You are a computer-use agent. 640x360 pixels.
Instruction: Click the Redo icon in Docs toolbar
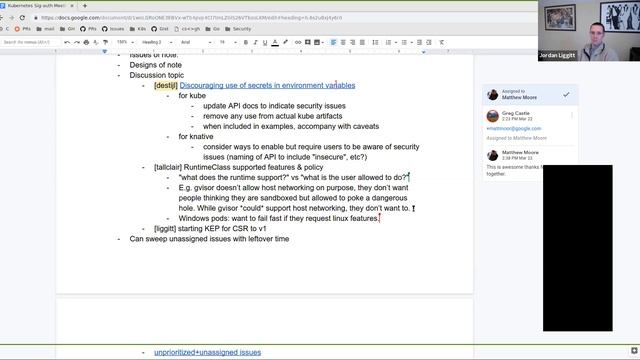click(x=77, y=42)
